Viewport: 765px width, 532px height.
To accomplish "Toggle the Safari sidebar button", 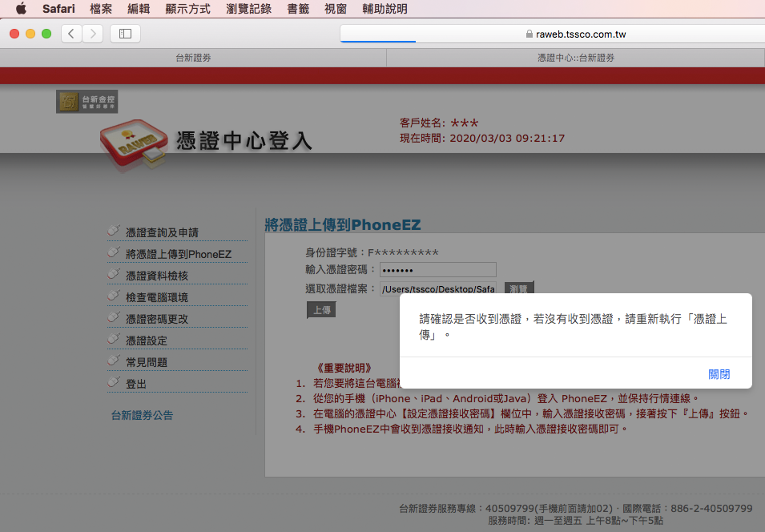I will [x=126, y=34].
